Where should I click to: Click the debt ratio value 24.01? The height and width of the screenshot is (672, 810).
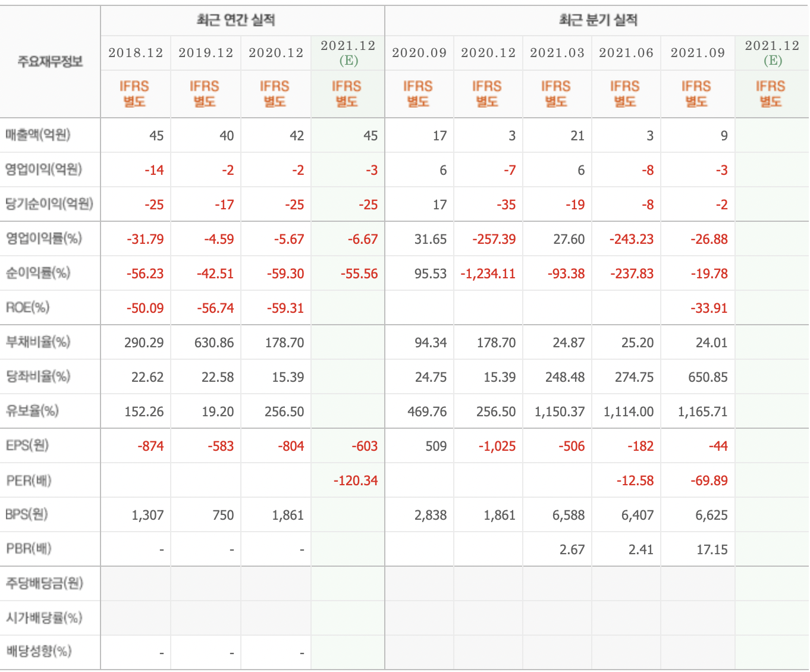tap(711, 343)
